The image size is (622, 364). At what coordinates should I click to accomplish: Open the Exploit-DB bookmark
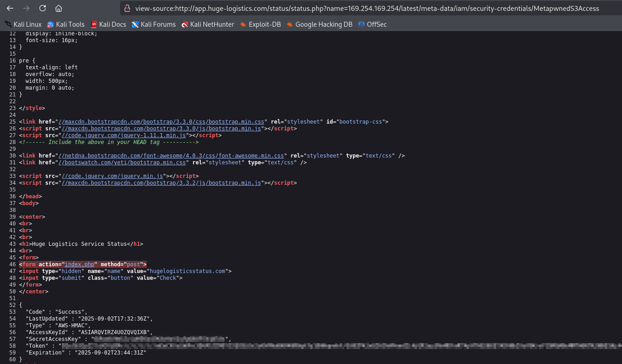click(x=260, y=24)
